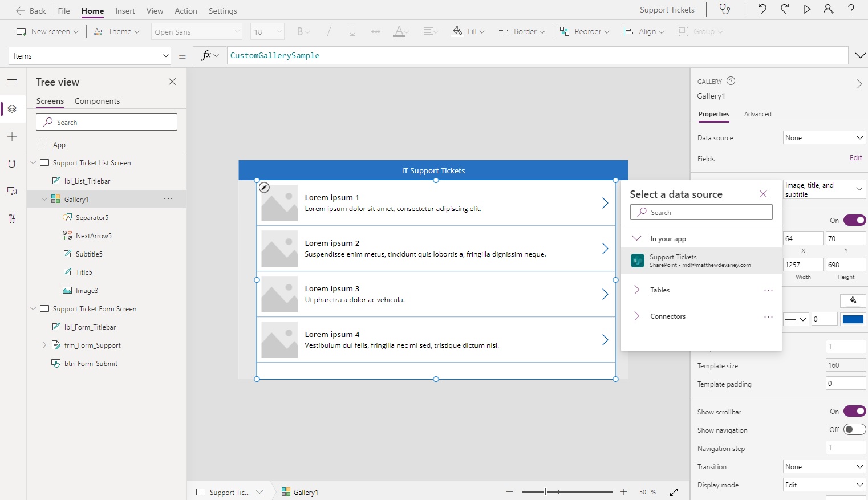Open the Action menu
Screen dimensions: 868x500
(186, 10)
